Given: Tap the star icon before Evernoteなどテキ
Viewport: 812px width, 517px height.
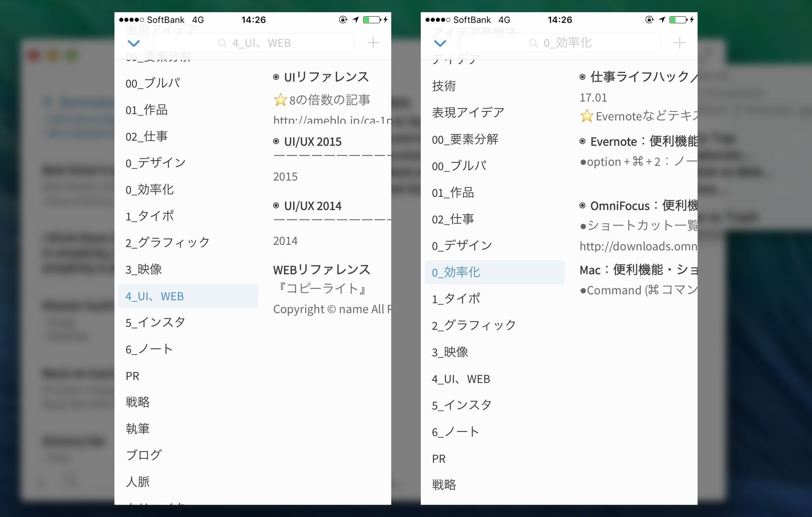Looking at the screenshot, I should [587, 116].
